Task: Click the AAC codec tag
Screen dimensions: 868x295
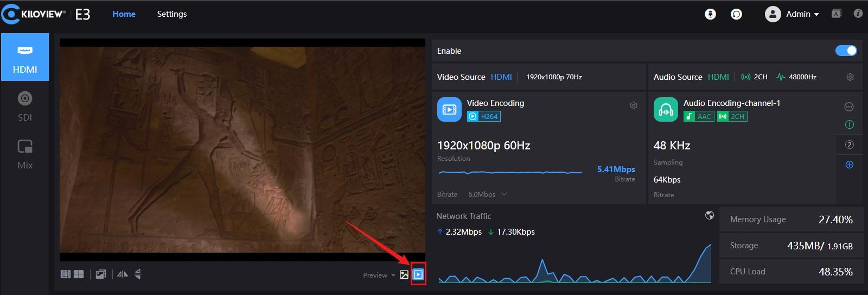Action: [699, 116]
